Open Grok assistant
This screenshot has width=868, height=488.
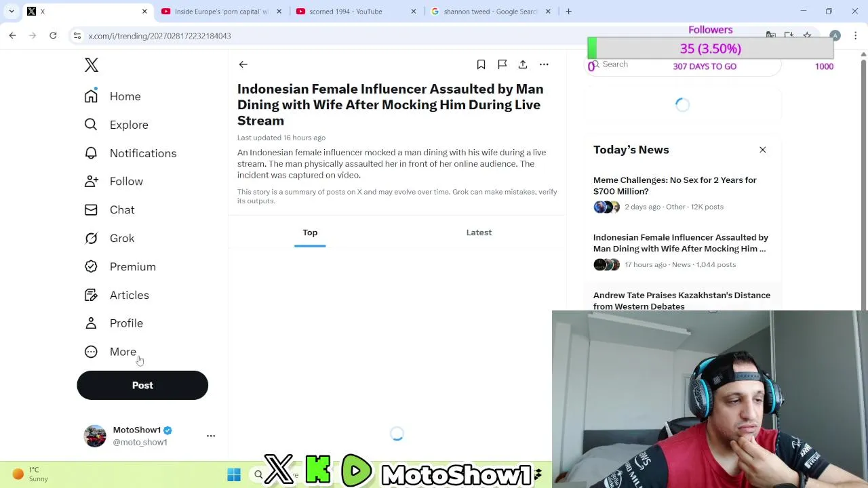tap(109, 238)
